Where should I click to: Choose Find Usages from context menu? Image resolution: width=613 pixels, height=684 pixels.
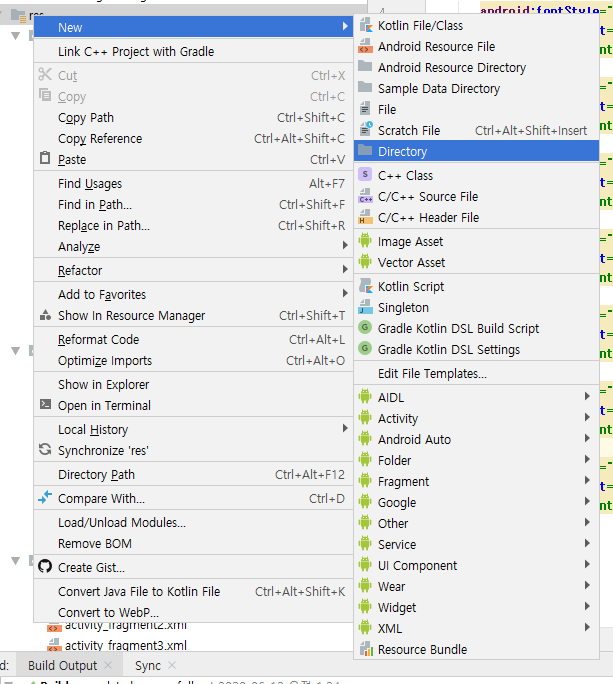[x=193, y=184]
